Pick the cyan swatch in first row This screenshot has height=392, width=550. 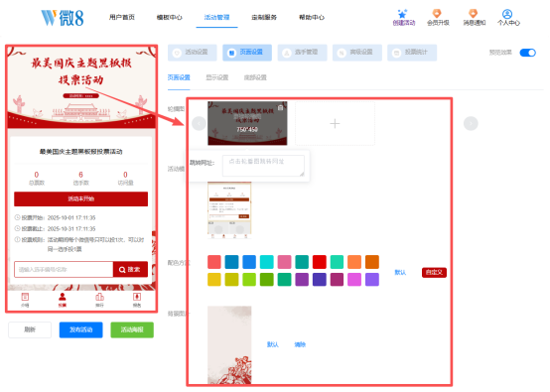(267, 262)
